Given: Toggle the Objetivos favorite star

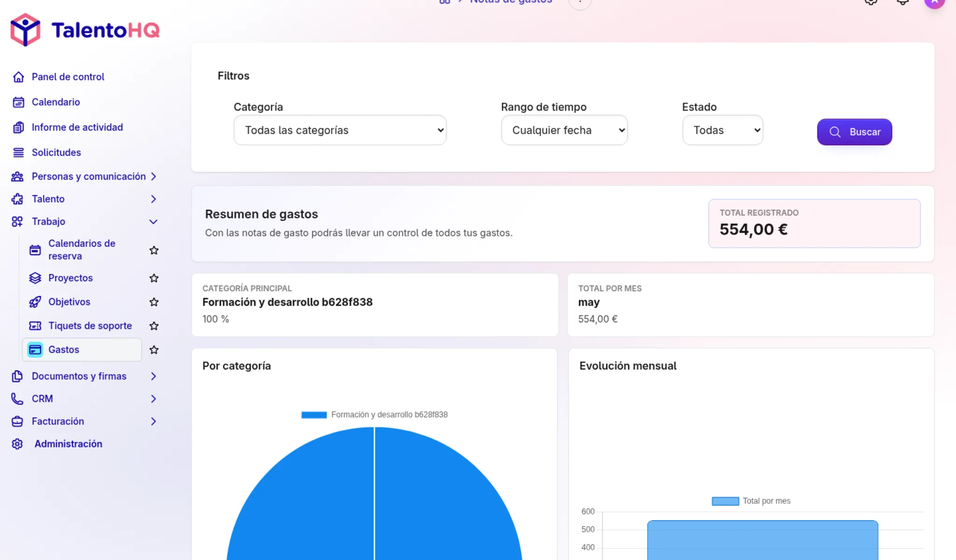Looking at the screenshot, I should (154, 302).
